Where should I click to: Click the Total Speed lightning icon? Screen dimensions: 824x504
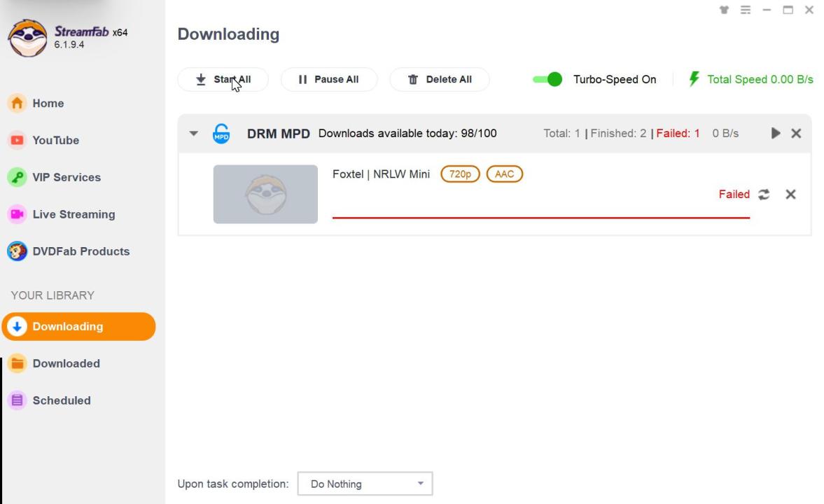point(694,79)
